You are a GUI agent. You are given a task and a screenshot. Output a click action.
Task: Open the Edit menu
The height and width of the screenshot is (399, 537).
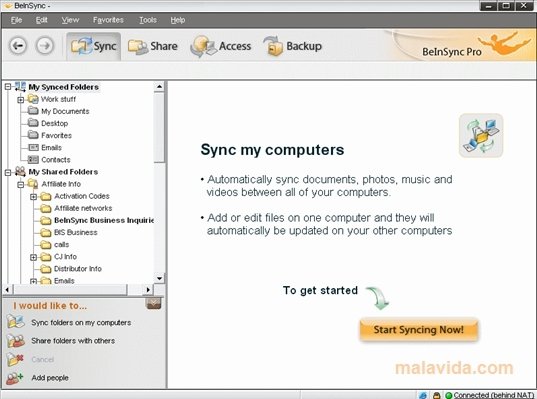pos(41,20)
